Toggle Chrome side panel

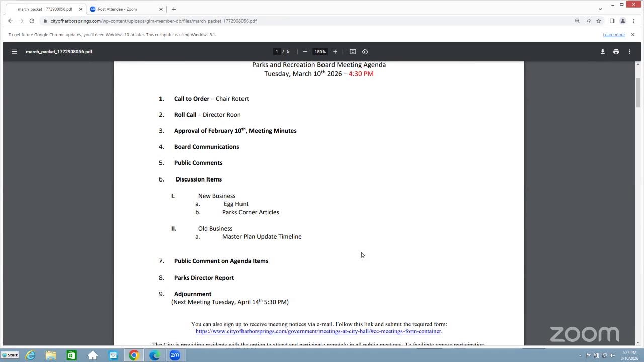(x=612, y=21)
